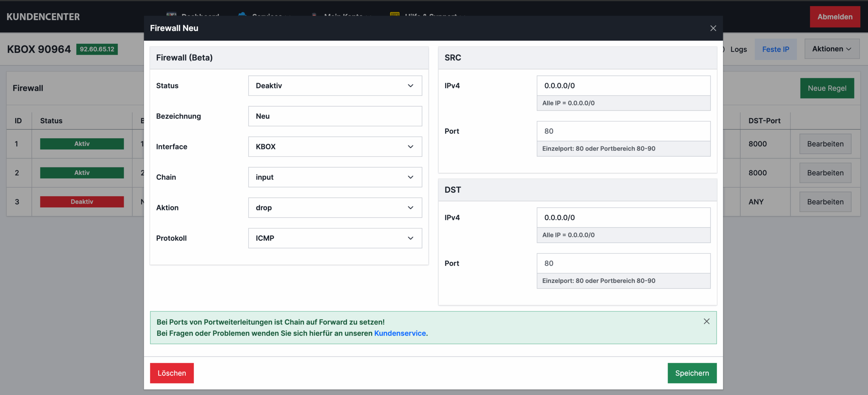Click the SRC Port input field
The height and width of the screenshot is (395, 868).
point(623,131)
